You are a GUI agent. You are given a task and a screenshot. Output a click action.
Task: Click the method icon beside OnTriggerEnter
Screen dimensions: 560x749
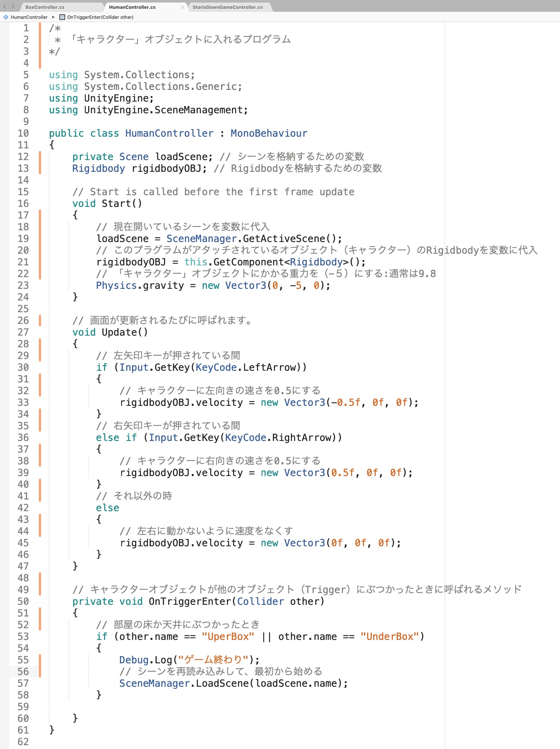point(62,17)
